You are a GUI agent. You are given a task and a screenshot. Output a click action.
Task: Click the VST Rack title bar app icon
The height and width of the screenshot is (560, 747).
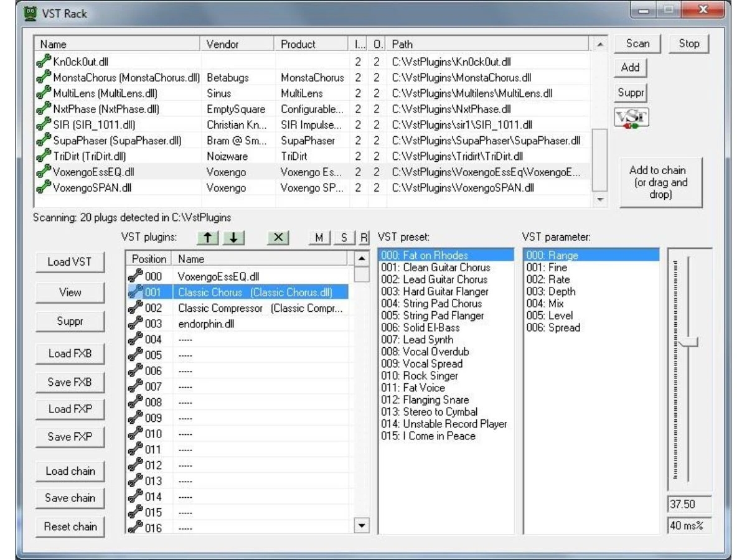29,13
